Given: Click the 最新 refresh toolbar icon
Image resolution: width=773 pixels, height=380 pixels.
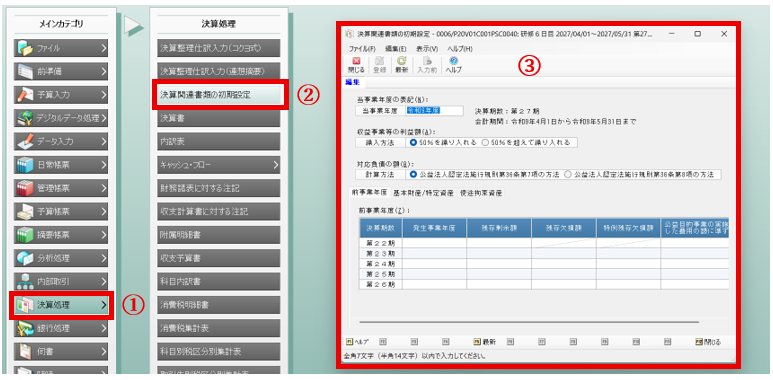Looking at the screenshot, I should [x=401, y=61].
